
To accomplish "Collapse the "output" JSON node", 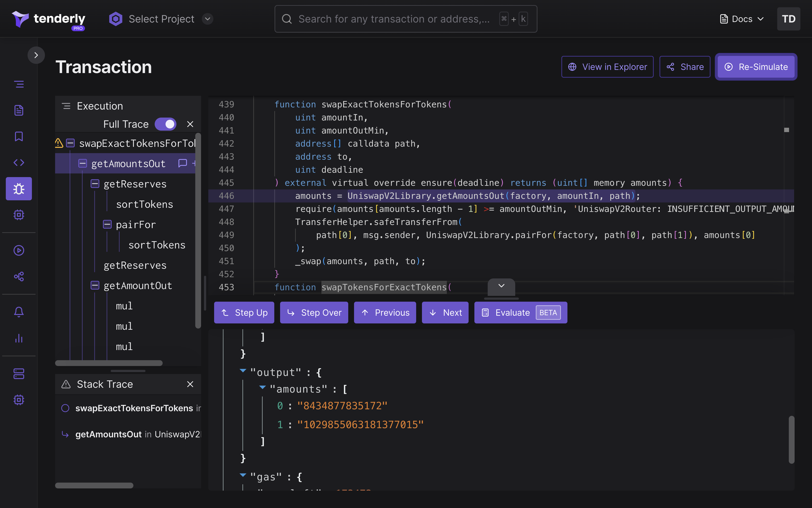I will (x=243, y=371).
